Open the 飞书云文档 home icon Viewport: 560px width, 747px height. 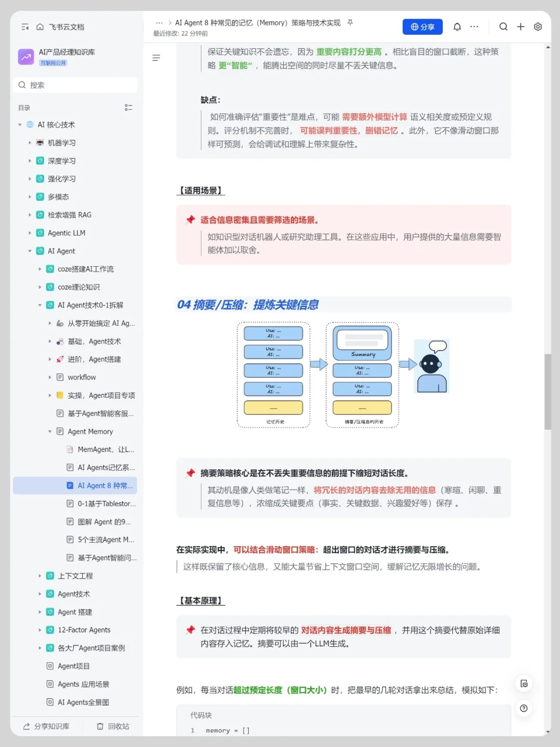[x=40, y=27]
